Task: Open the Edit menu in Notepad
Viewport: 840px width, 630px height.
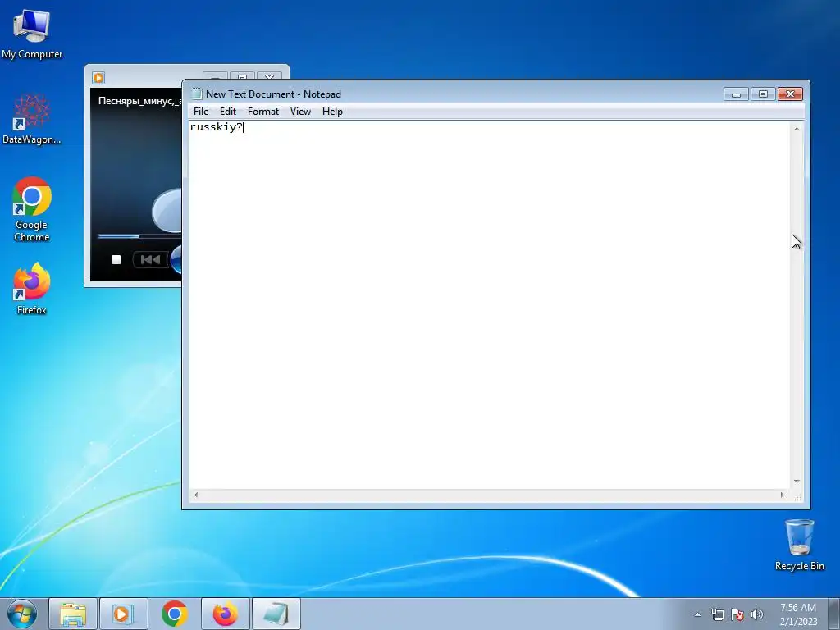Action: [x=228, y=112]
